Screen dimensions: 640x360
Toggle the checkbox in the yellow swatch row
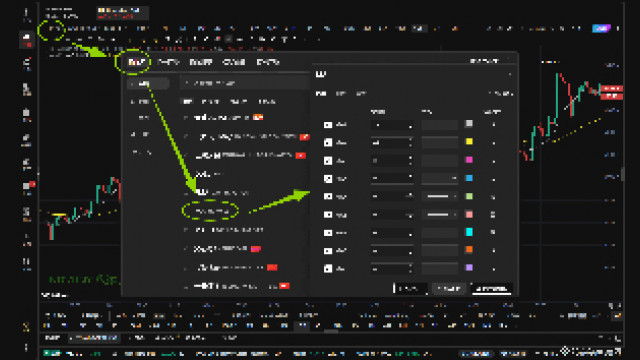pos(328,142)
